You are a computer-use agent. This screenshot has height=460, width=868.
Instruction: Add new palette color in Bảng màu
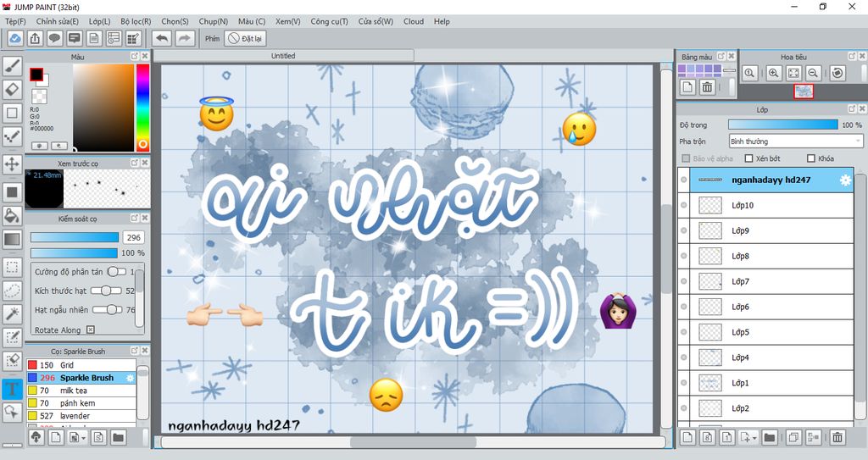[687, 87]
